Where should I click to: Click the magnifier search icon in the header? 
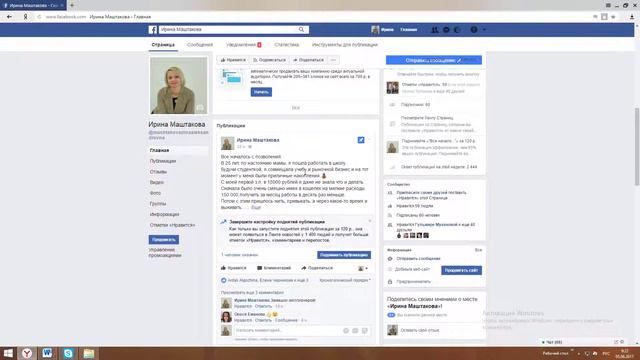click(x=301, y=29)
